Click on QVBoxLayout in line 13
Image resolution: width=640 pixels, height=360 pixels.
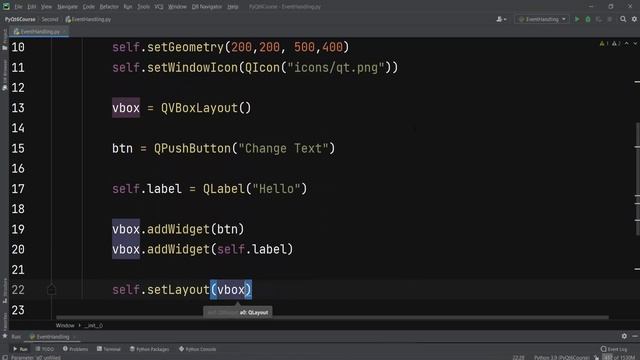(x=199, y=108)
